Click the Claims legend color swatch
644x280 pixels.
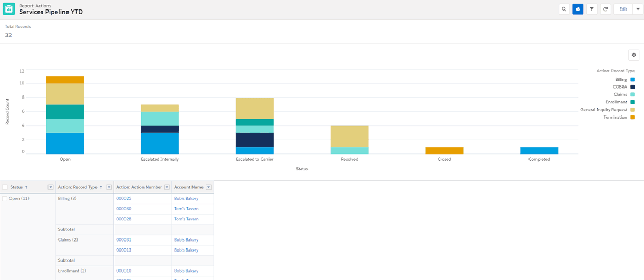pyautogui.click(x=632, y=95)
